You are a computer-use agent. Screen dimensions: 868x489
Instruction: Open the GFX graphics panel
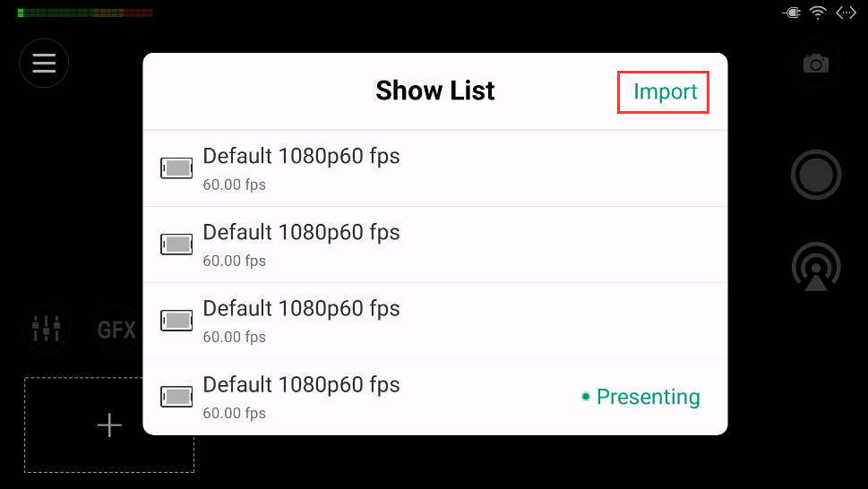(x=116, y=330)
